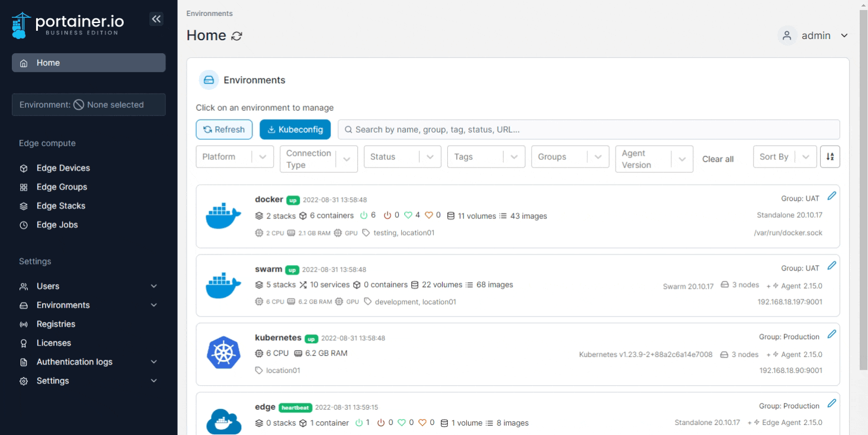
Task: Expand the Users sidebar submenu chevron
Action: tap(154, 286)
